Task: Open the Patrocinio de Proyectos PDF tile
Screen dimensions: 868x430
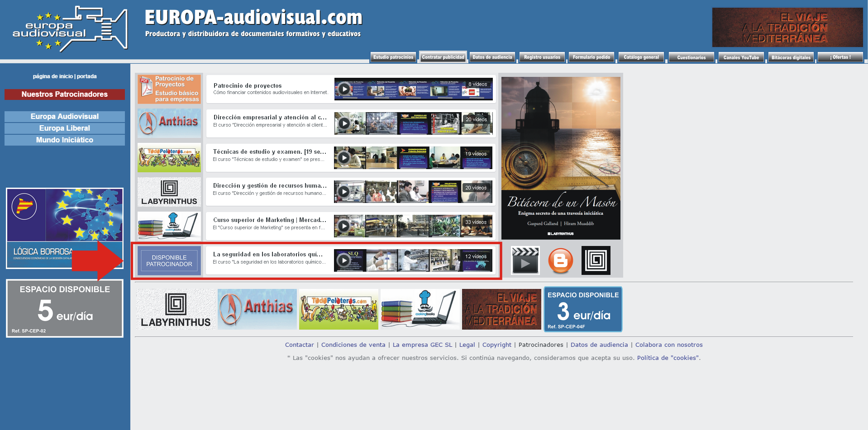Action: pos(169,89)
